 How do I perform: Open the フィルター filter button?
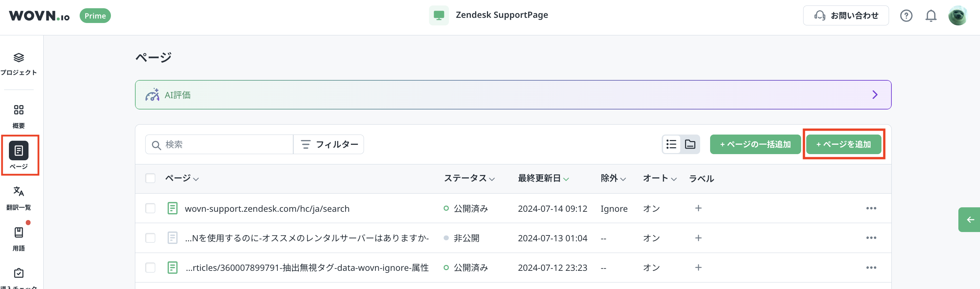pos(329,144)
